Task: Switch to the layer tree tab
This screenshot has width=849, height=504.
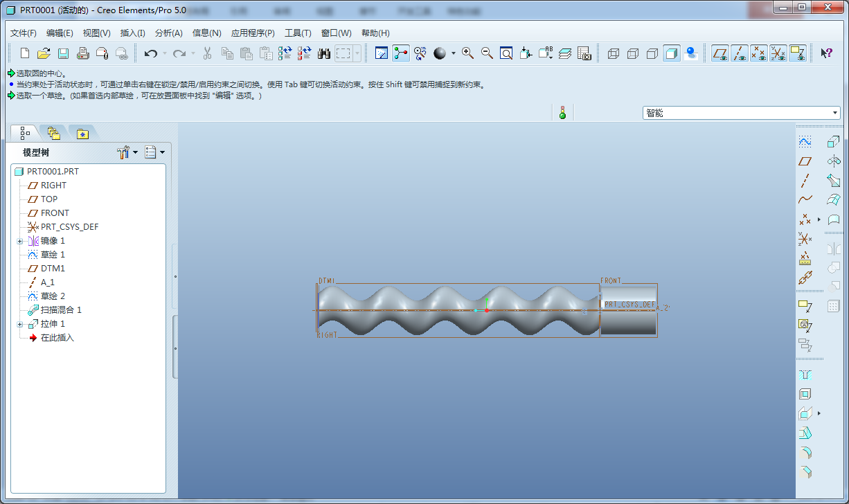Action: pos(54,133)
